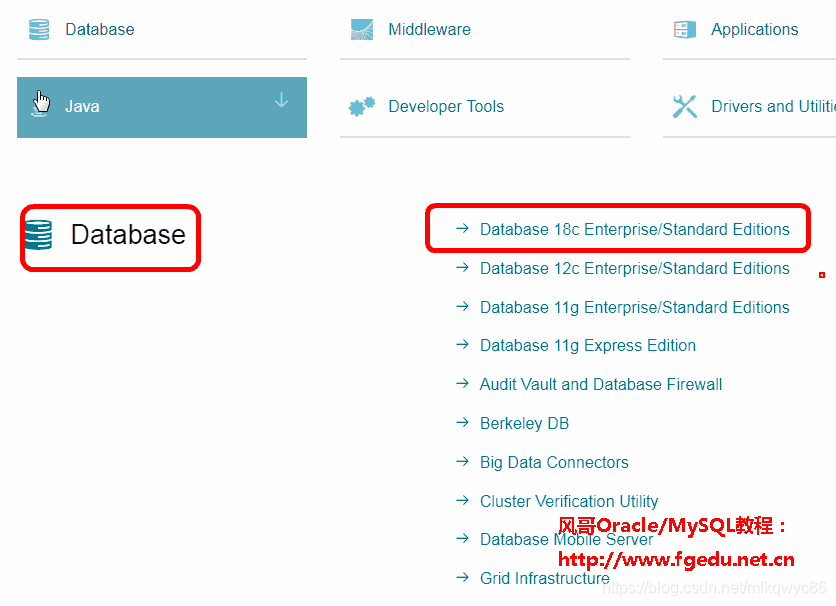The width and height of the screenshot is (836, 606).
Task: Click arrow icon beside Database 11g Express
Action: [x=462, y=344]
